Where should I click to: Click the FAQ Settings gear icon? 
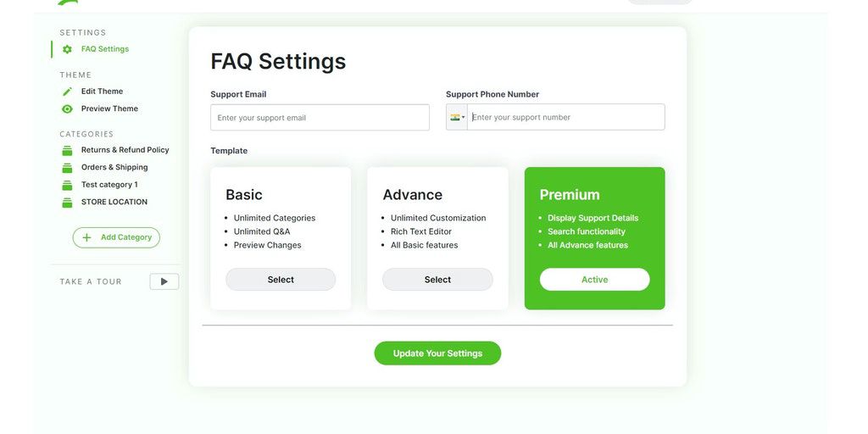point(67,49)
